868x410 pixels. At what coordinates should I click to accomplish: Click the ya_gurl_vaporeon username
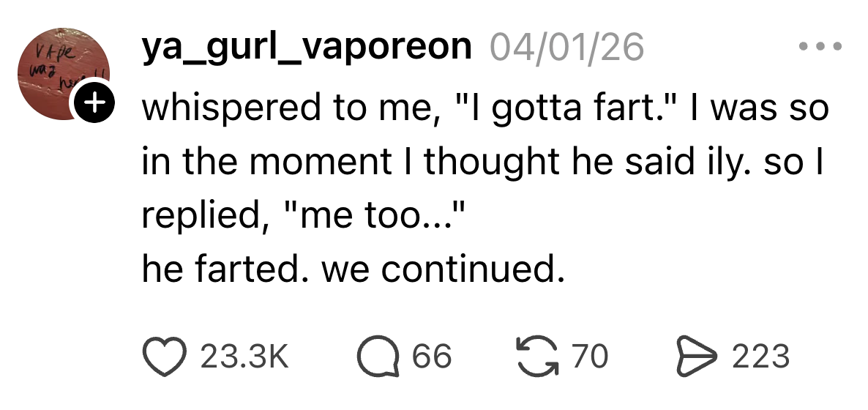tap(307, 48)
